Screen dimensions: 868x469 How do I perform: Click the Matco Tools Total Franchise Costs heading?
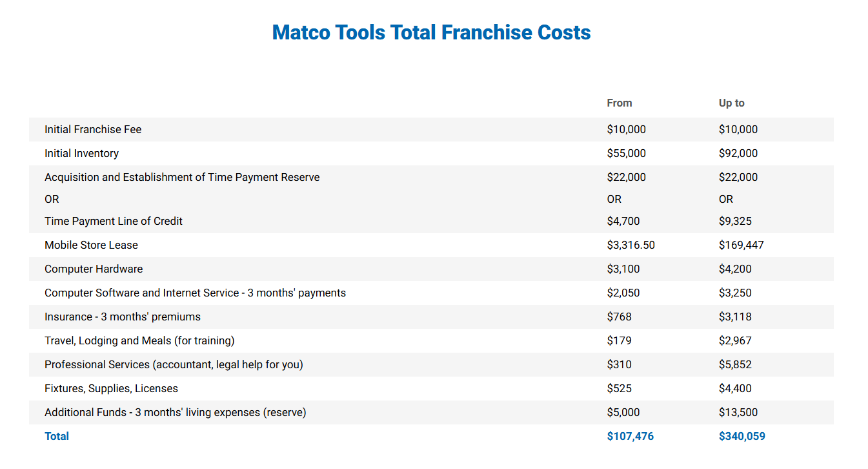(x=431, y=32)
